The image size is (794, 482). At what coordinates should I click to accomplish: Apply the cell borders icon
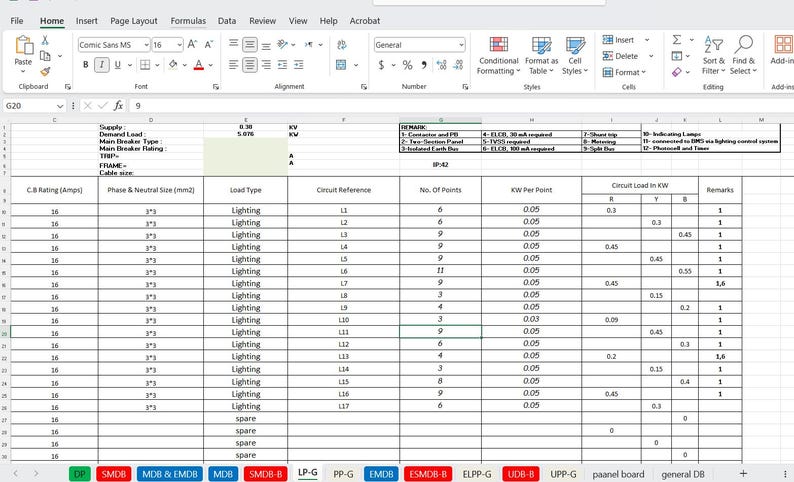[x=145, y=65]
